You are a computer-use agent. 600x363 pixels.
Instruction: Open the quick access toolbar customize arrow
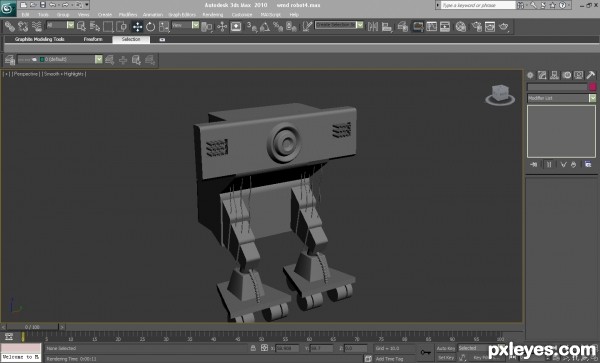[87, 5]
